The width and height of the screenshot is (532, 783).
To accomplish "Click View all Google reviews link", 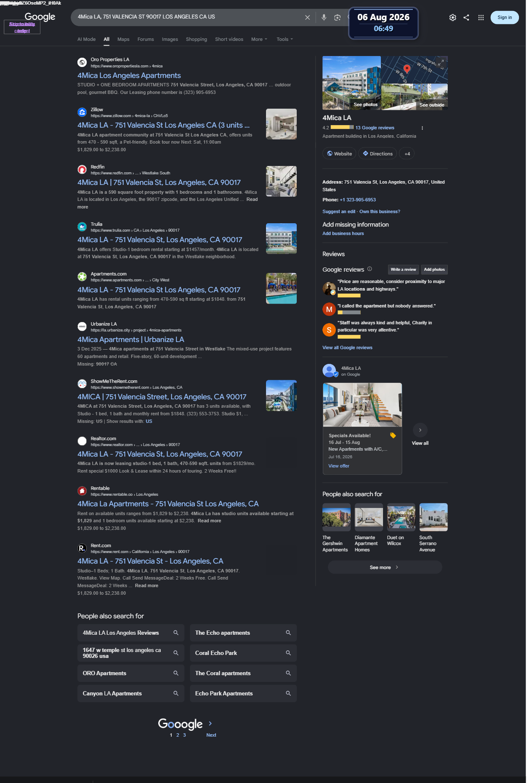I will 347,347.
